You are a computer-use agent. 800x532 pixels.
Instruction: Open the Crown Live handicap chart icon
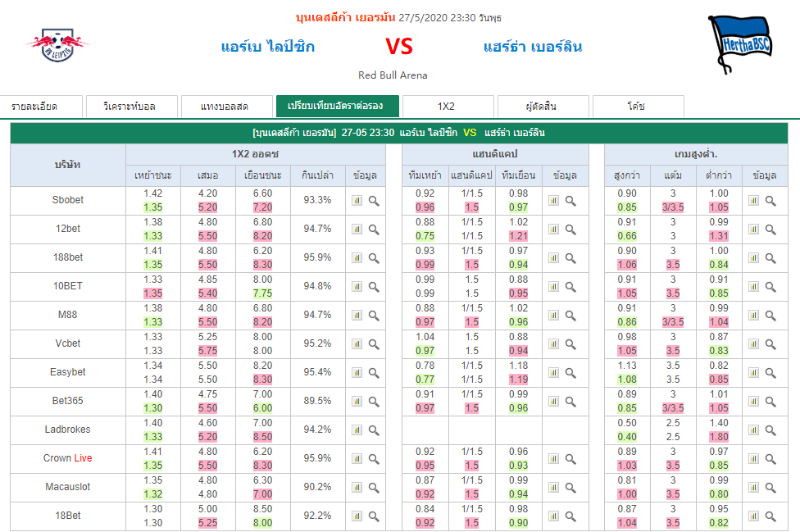point(553,458)
